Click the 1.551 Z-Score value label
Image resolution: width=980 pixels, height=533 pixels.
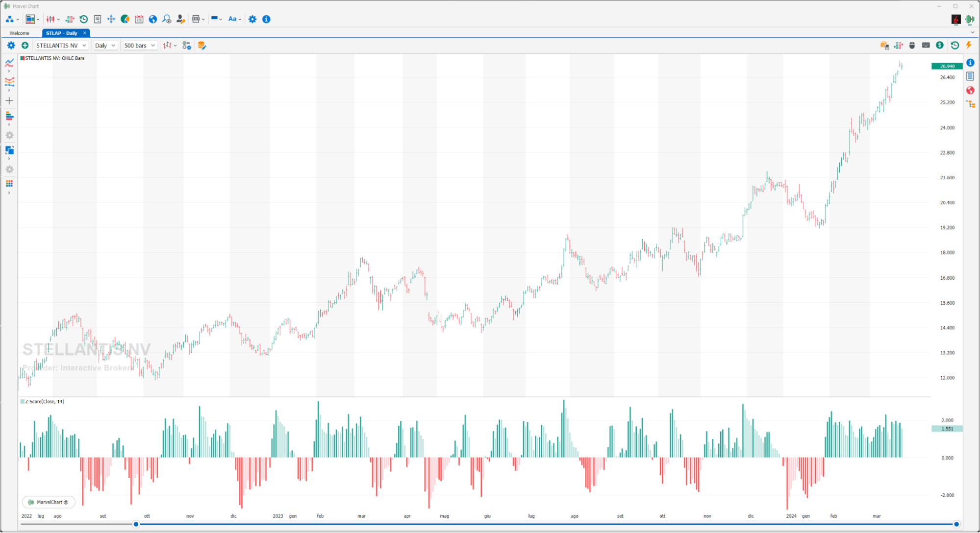click(947, 429)
